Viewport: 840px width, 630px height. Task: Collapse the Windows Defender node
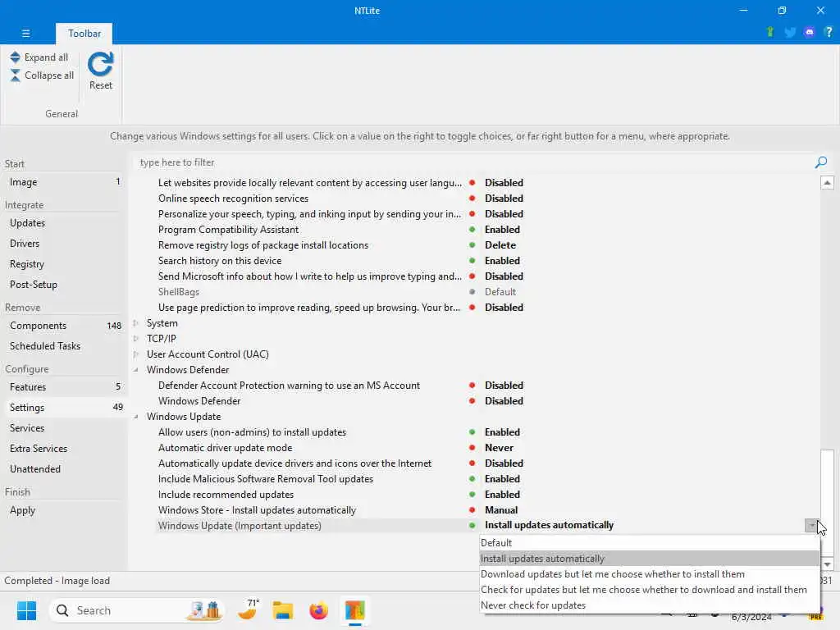(136, 370)
